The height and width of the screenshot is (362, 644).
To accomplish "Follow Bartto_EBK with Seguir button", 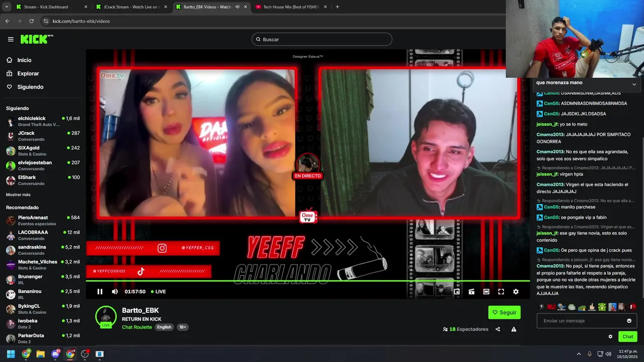I will pos(504,312).
